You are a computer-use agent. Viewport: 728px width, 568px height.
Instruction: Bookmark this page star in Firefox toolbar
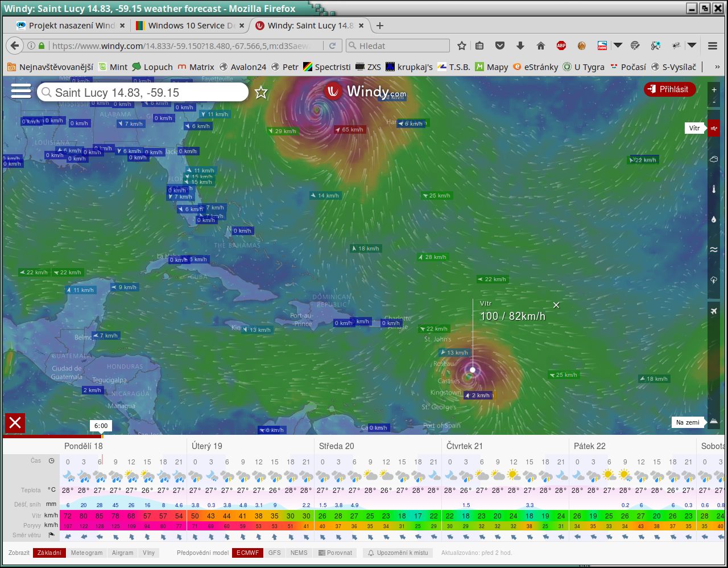tap(462, 46)
